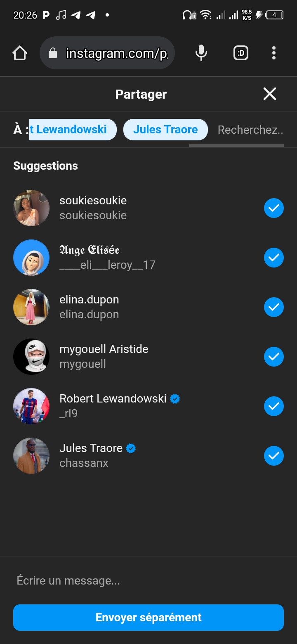
Task: Deselect Robert Lewandowski checkmark
Action: click(x=274, y=406)
